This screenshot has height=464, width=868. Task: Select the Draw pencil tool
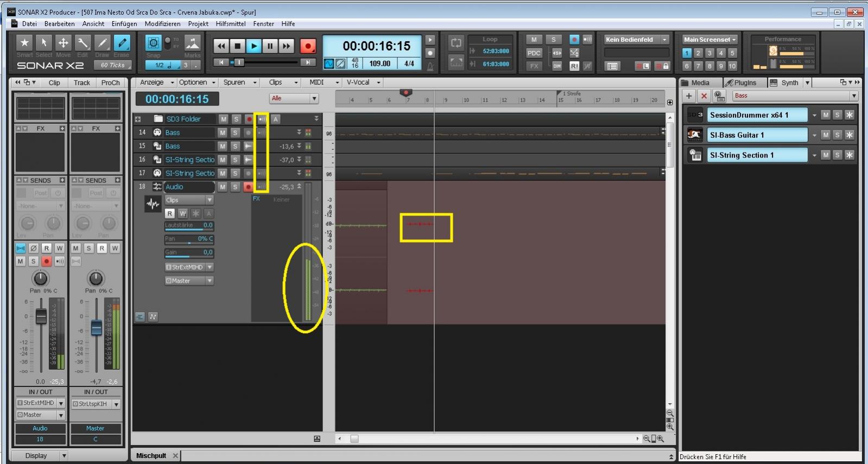[102, 43]
